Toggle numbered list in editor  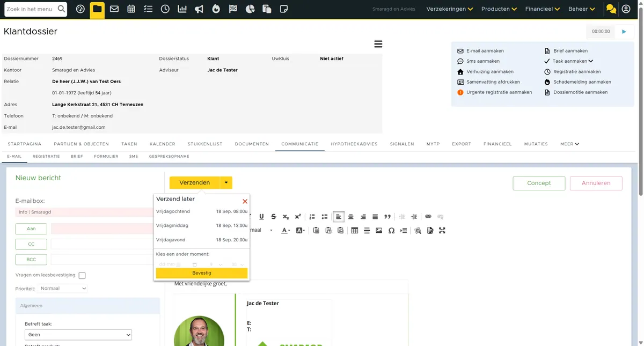click(x=312, y=217)
